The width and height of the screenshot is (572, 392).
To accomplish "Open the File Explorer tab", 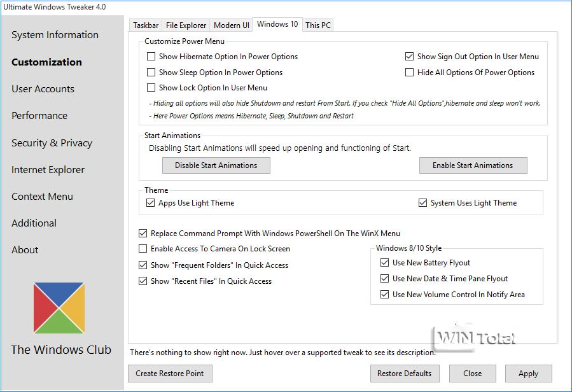I will click(x=186, y=25).
